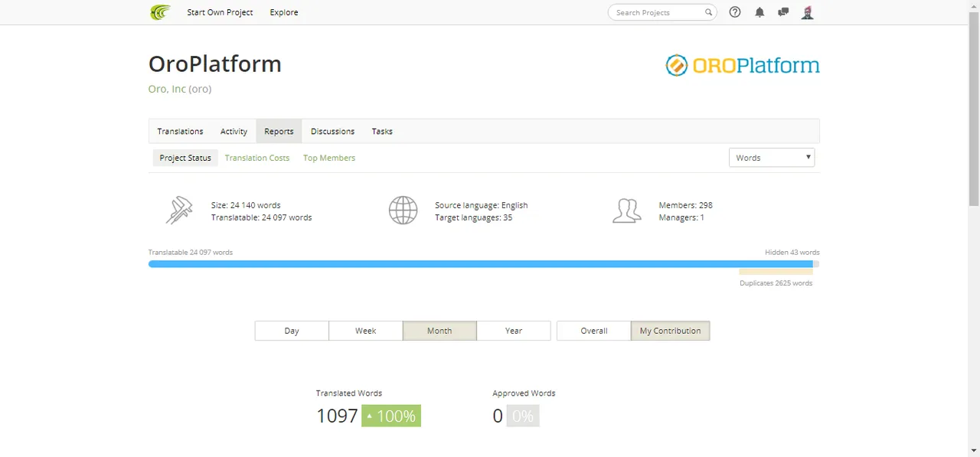
Task: Click the green 100% translated badge
Action: click(391, 416)
